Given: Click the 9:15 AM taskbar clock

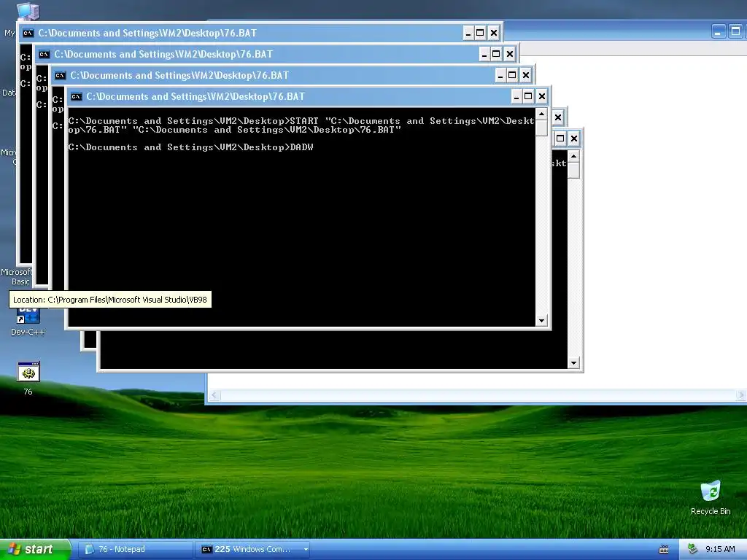Looking at the screenshot, I should point(720,549).
